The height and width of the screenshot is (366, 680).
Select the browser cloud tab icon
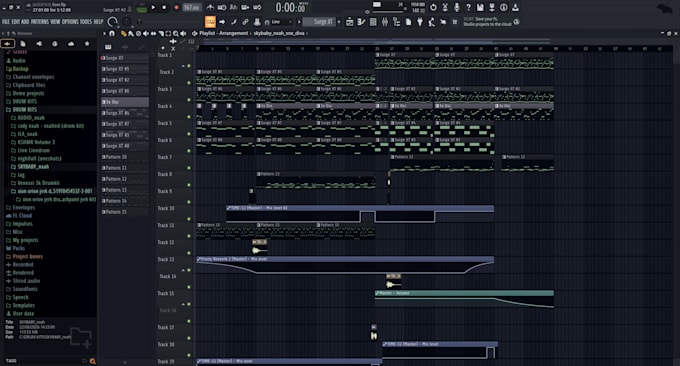coord(71,43)
